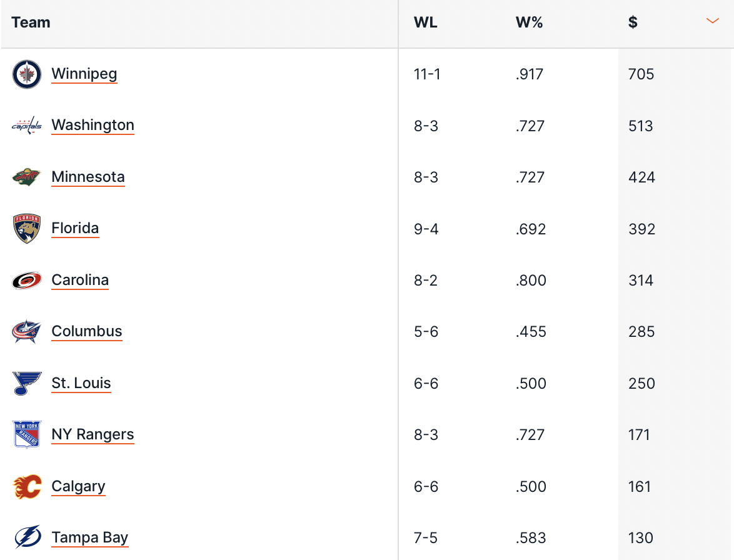Open the Washington team link

click(93, 125)
